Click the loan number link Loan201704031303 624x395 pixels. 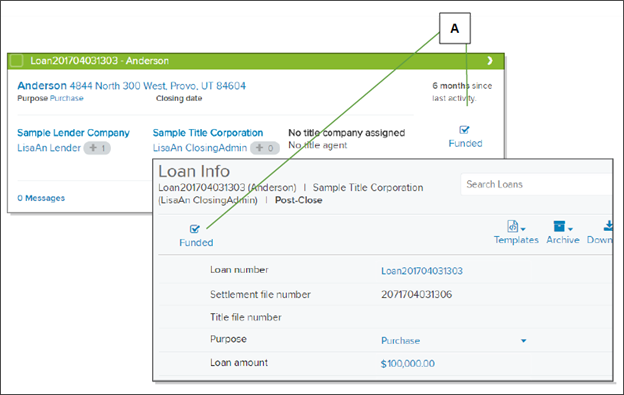point(422,271)
